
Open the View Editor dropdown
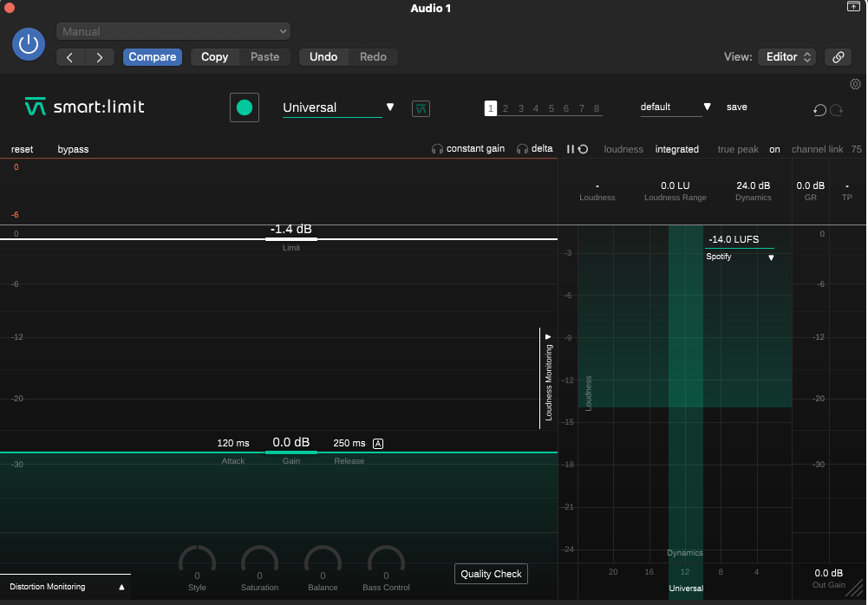786,57
